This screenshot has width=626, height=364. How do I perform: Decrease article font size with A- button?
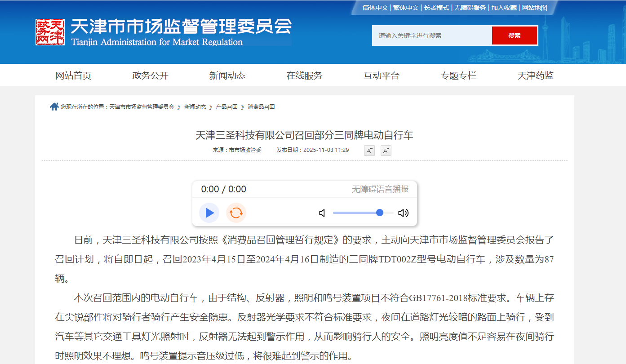(x=369, y=151)
